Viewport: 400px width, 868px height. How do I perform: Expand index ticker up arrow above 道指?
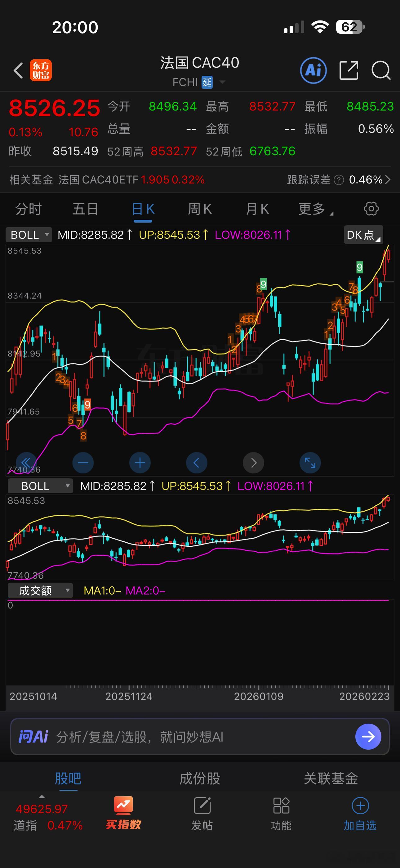point(42,797)
